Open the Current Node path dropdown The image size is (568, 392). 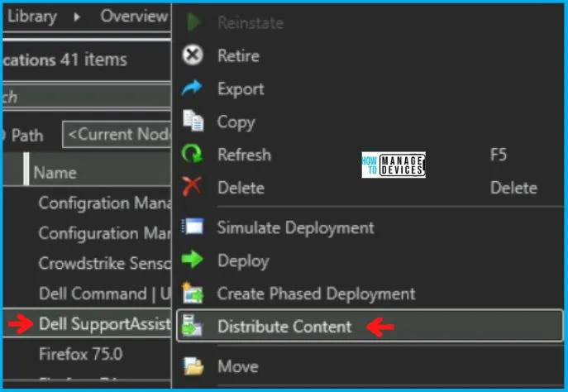click(x=117, y=135)
